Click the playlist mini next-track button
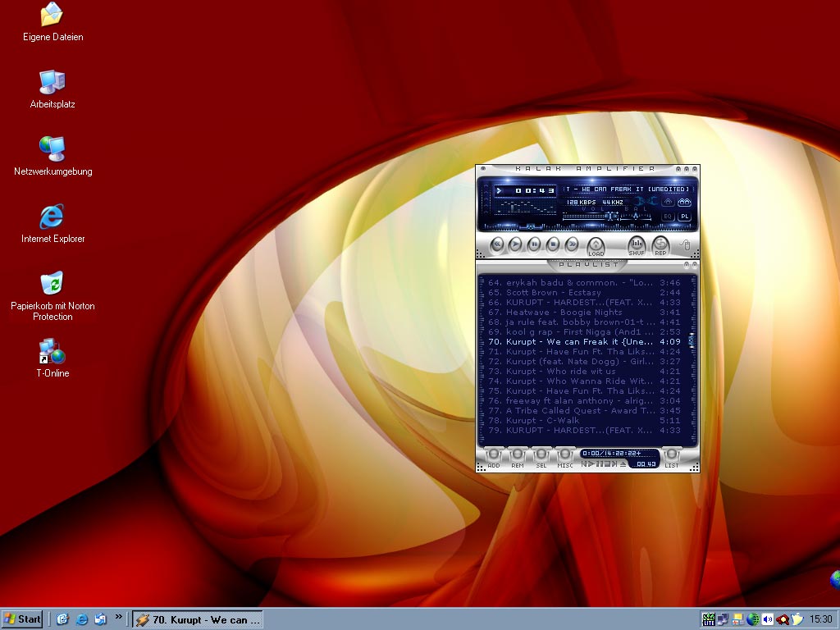 [x=614, y=464]
